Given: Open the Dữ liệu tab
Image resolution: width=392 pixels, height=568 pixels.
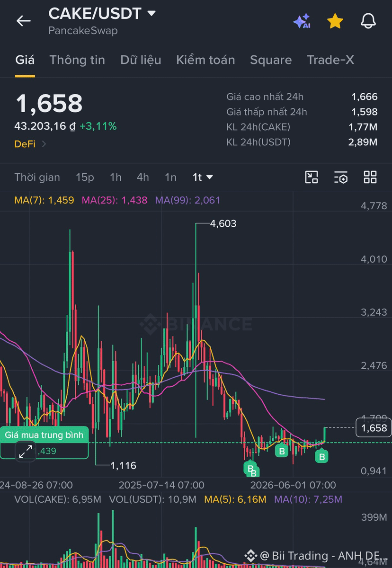Looking at the screenshot, I should tap(141, 60).
